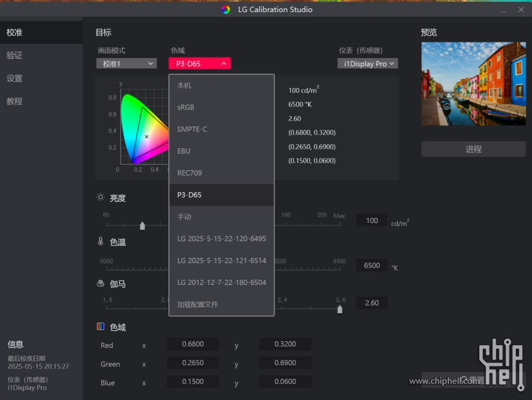Click the Blue x field 0.1500
The image size is (532, 400).
tap(193, 382)
